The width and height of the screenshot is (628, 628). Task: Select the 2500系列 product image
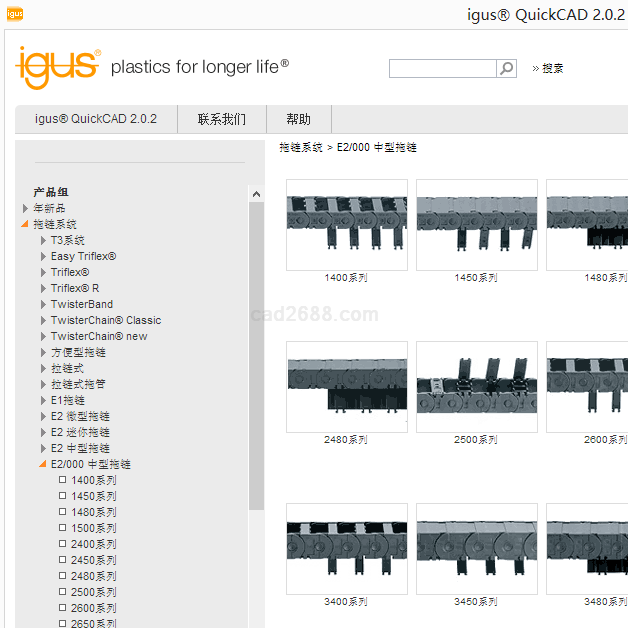click(476, 386)
